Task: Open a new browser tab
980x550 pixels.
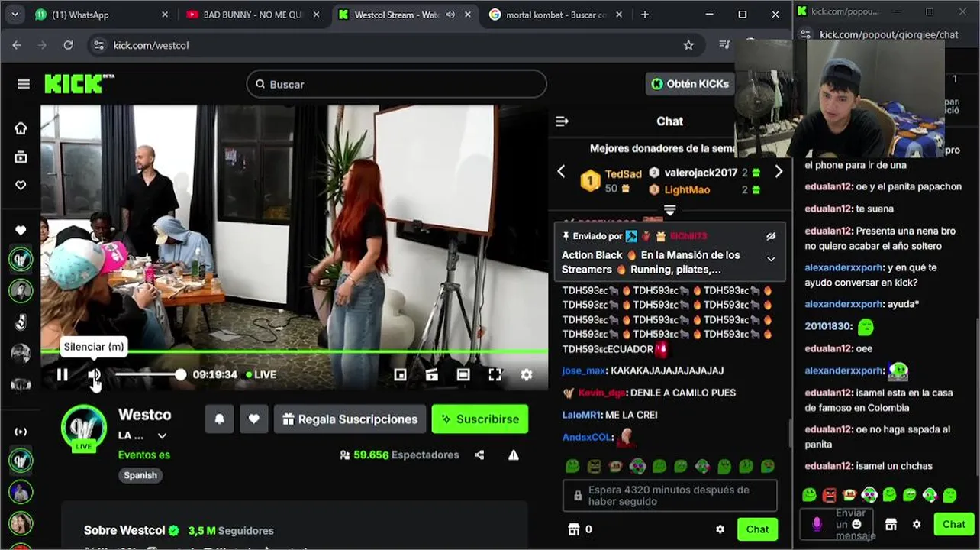Action: [645, 15]
